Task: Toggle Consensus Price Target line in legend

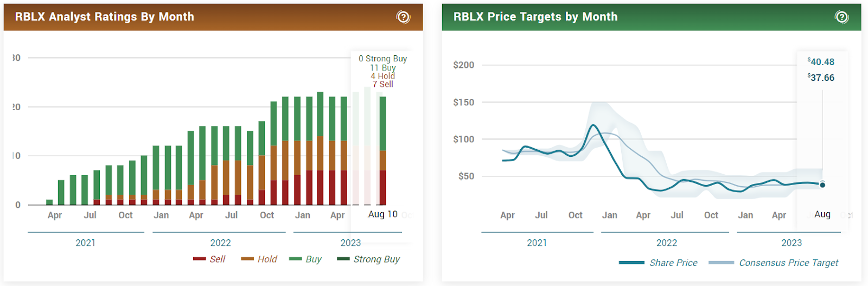Action: tap(773, 263)
